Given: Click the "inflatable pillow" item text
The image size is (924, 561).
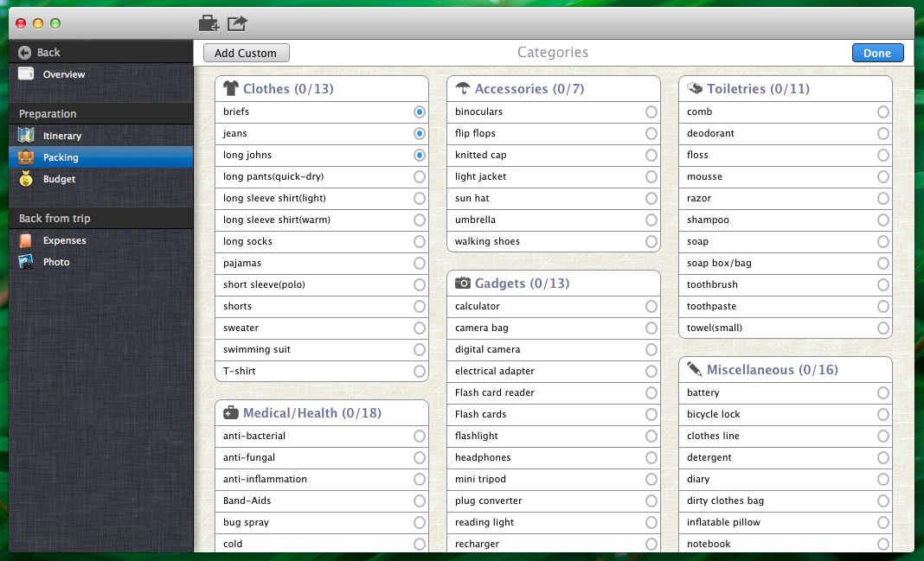Looking at the screenshot, I should point(723,522).
